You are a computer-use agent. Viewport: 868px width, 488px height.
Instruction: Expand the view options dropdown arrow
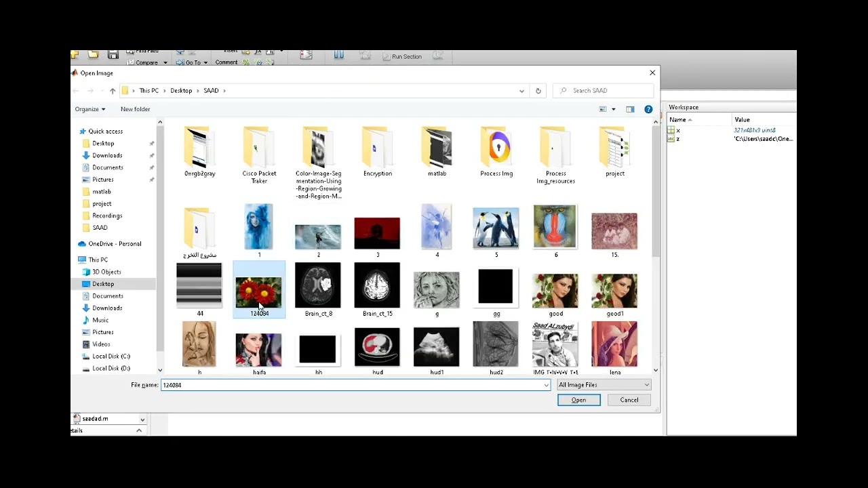614,109
